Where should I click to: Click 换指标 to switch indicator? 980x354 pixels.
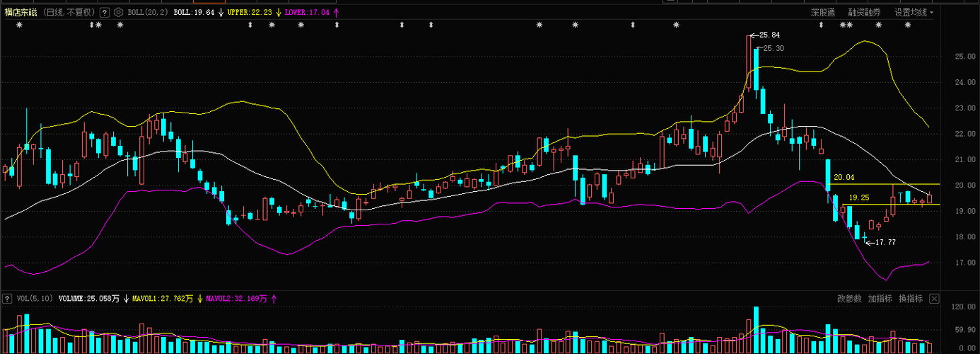click(911, 299)
